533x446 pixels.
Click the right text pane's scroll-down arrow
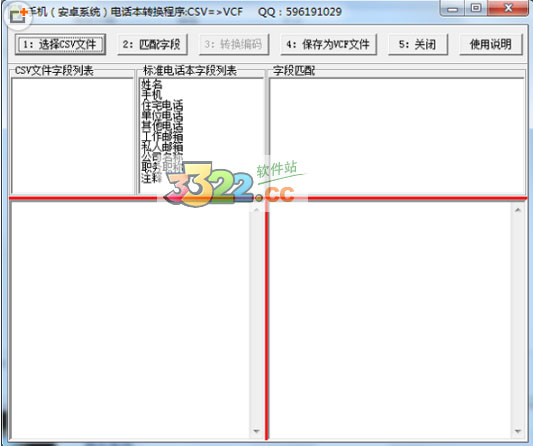(518, 431)
